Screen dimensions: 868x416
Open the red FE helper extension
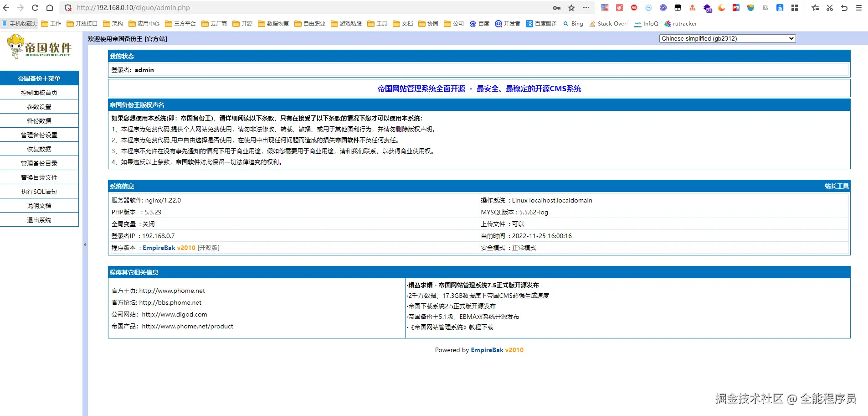pos(736,8)
